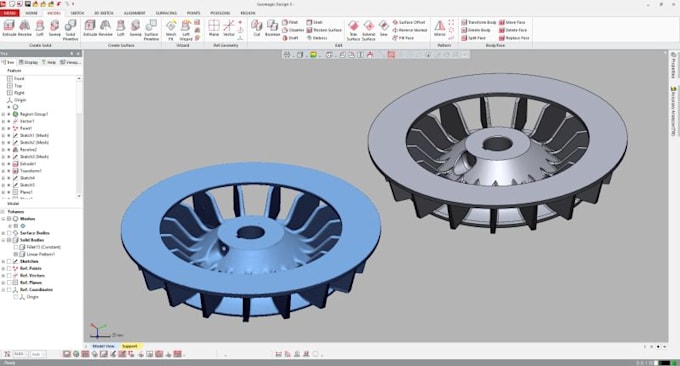Image resolution: width=680 pixels, height=366 pixels.
Task: Select the Boolean tool
Action: [x=272, y=29]
